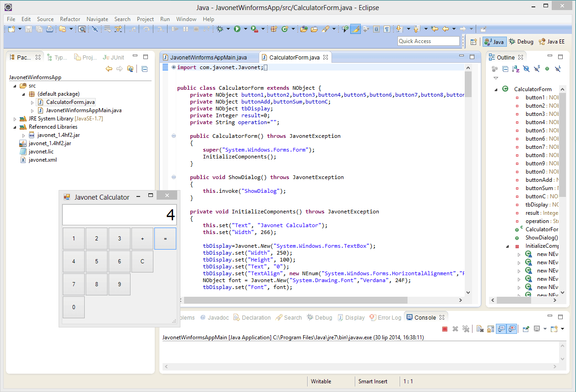
Task: Click the Run button in the toolbar
Action: tap(237, 29)
